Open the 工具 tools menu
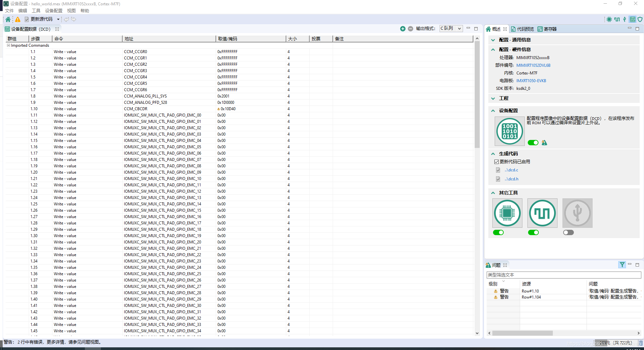Screen dimensions: 644x350 pyautogui.click(x=36, y=11)
